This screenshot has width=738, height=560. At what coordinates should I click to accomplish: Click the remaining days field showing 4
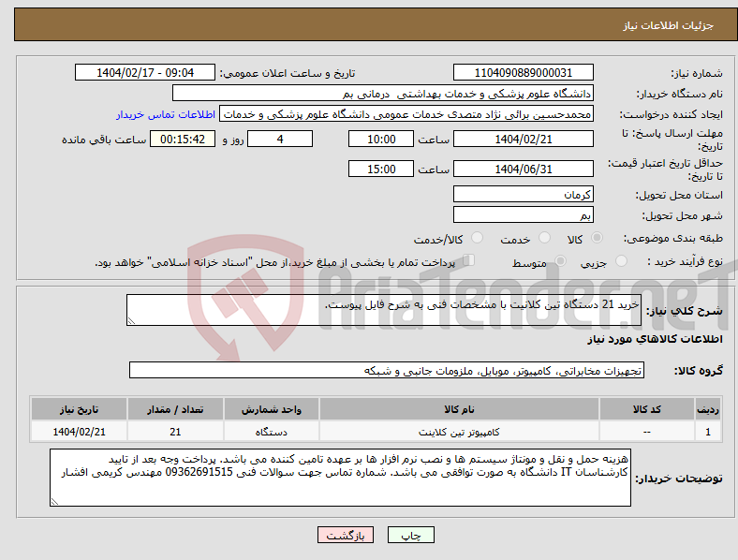tap(280, 139)
